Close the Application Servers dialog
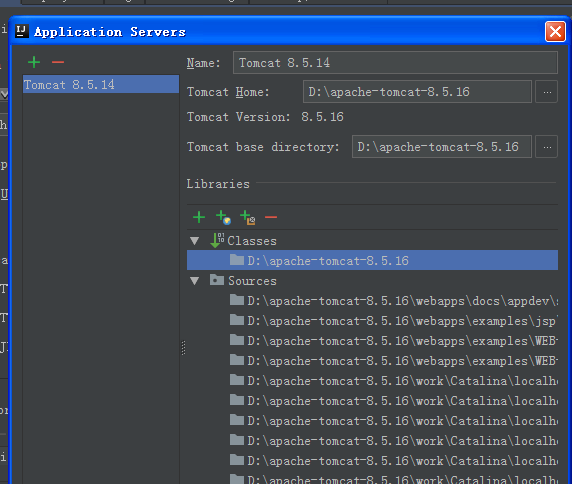The width and height of the screenshot is (572, 484). click(555, 32)
